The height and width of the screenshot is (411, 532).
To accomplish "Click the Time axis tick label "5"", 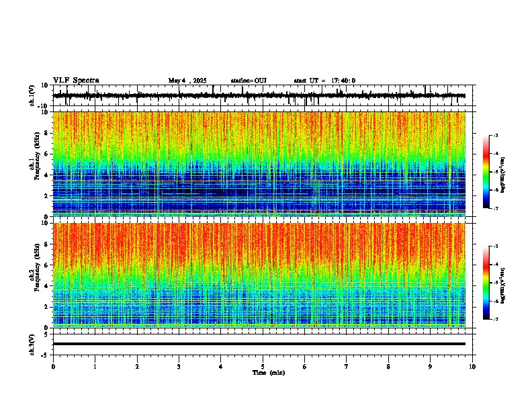I will [x=263, y=367].
